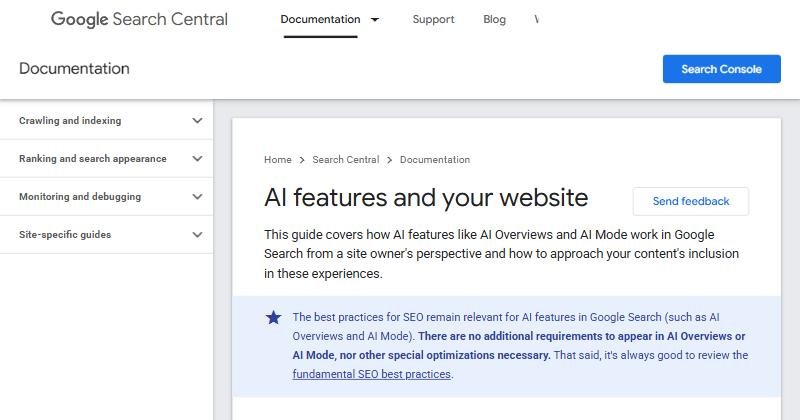Open Search Central breadcrumb link
Screen dimensions: 800x420
point(346,160)
